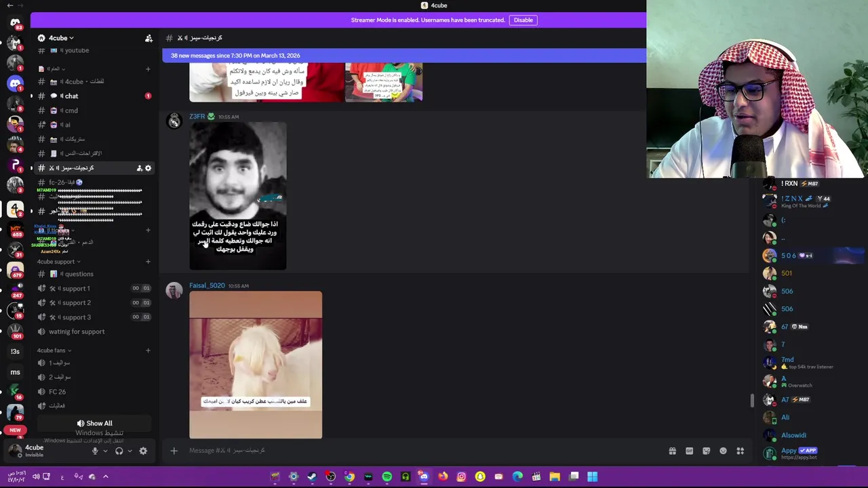Click the Show All voice button

click(x=94, y=424)
